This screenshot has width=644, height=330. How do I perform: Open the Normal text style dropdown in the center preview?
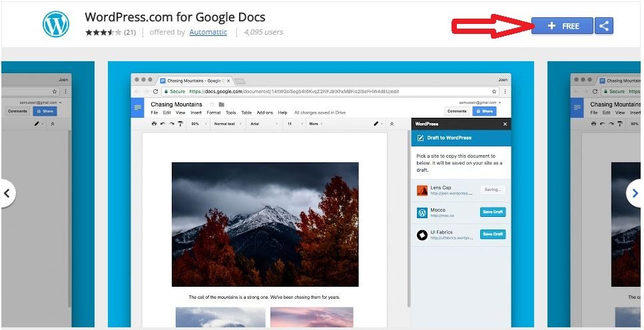coord(227,124)
